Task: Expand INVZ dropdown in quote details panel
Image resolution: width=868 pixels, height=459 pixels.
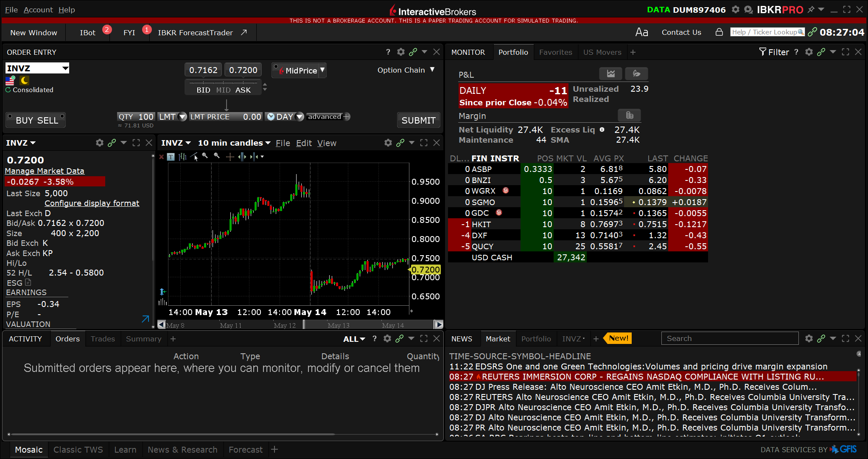Action: coord(33,143)
